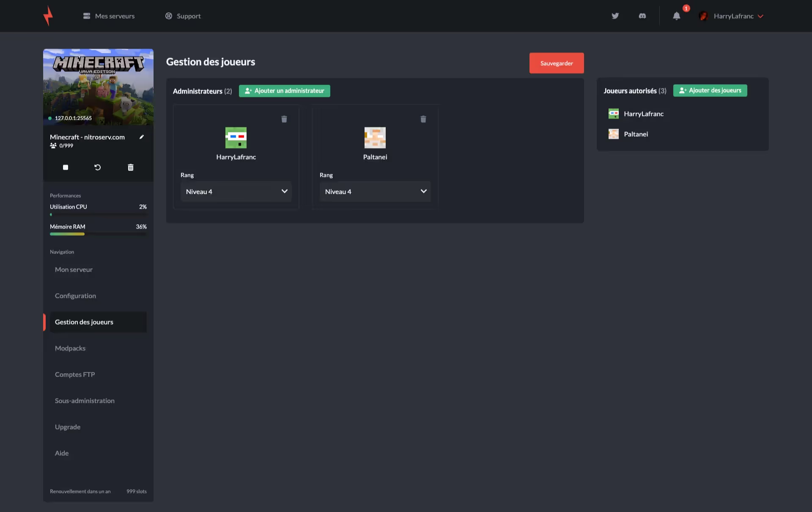Restart the server with the circular arrow
The height and width of the screenshot is (512, 812).
98,167
